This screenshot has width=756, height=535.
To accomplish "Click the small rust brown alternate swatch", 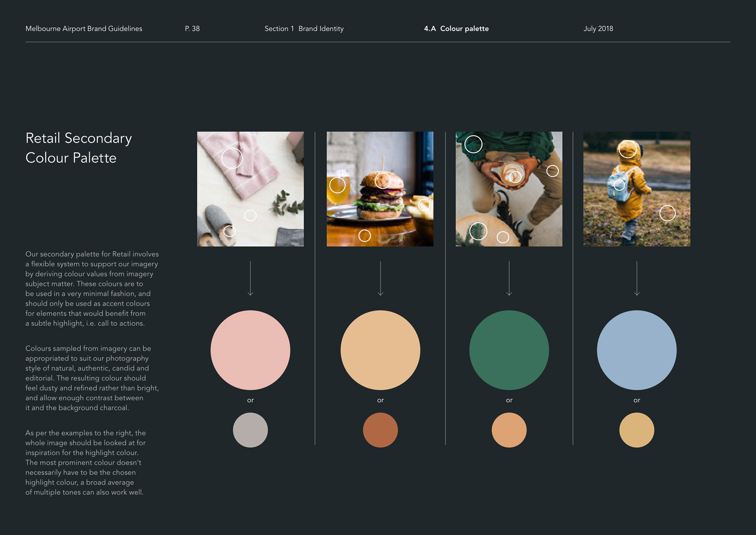I will (380, 430).
